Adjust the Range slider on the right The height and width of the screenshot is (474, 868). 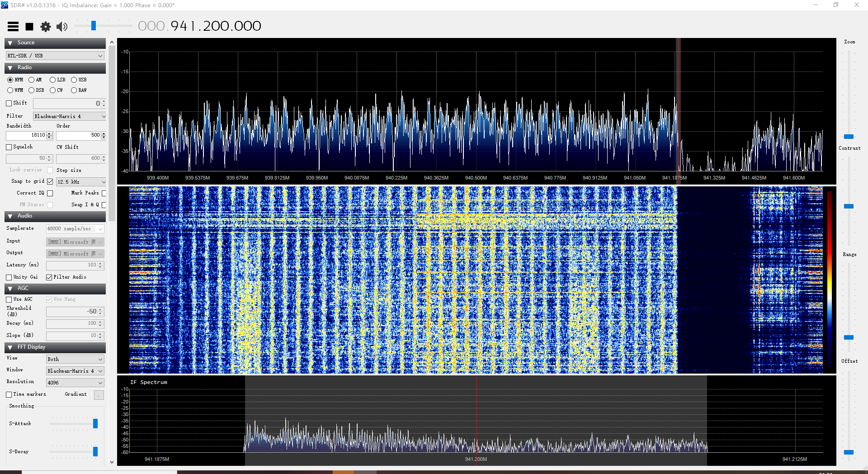point(849,337)
